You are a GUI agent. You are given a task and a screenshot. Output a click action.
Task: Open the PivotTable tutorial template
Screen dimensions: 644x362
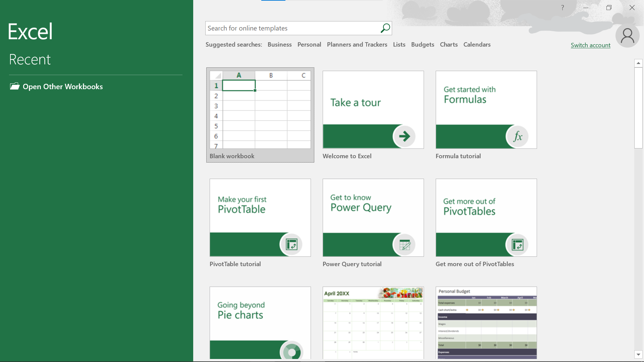point(260,218)
